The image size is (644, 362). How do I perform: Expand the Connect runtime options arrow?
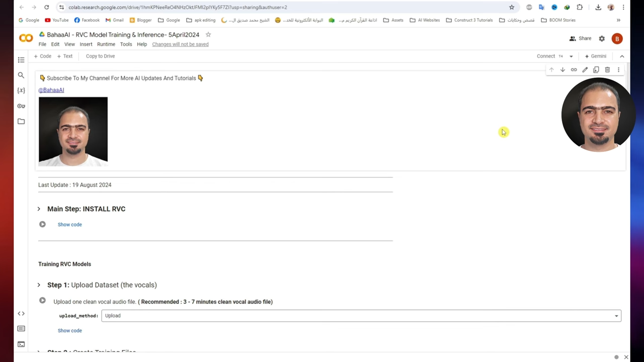click(x=571, y=56)
